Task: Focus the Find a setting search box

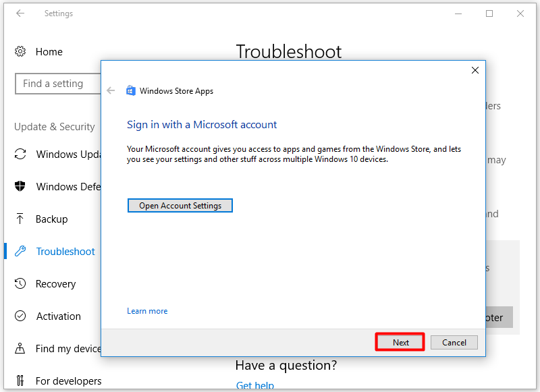Action: coord(58,83)
